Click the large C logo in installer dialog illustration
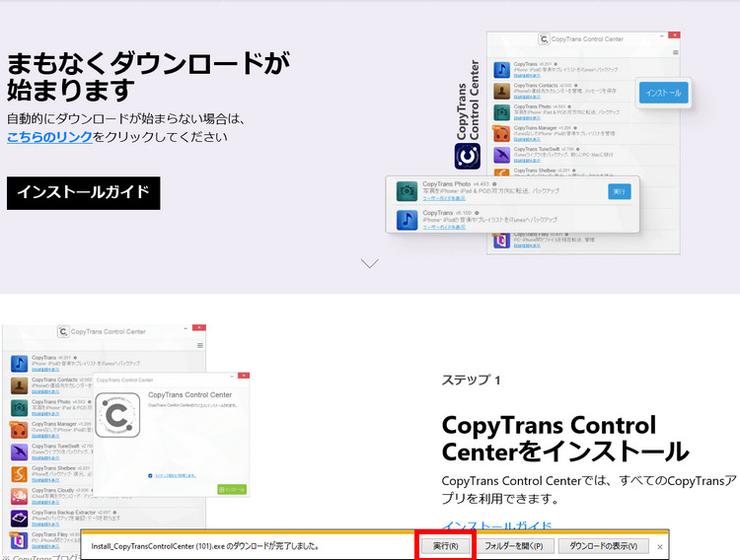This screenshot has width=740, height=560. 118,415
